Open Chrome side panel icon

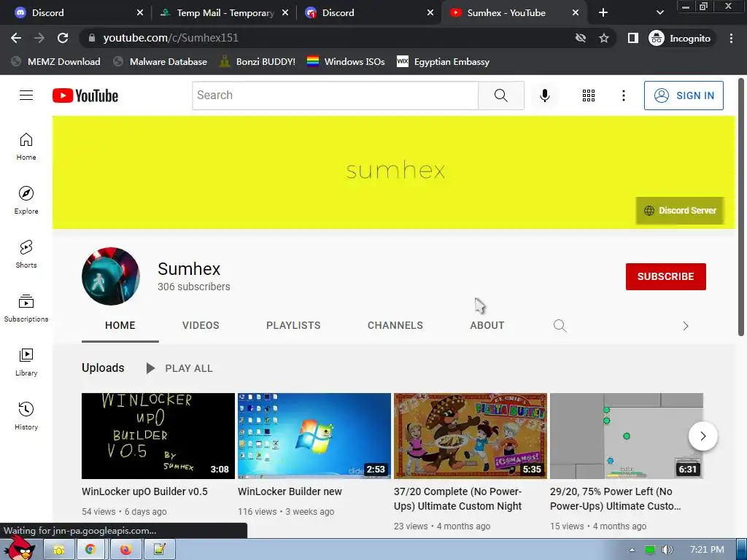coord(632,38)
